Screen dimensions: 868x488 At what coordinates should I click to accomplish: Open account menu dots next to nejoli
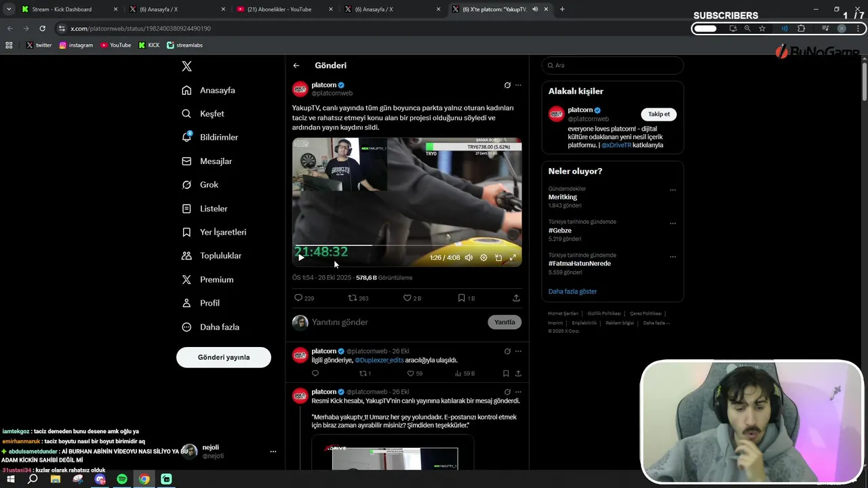273,451
